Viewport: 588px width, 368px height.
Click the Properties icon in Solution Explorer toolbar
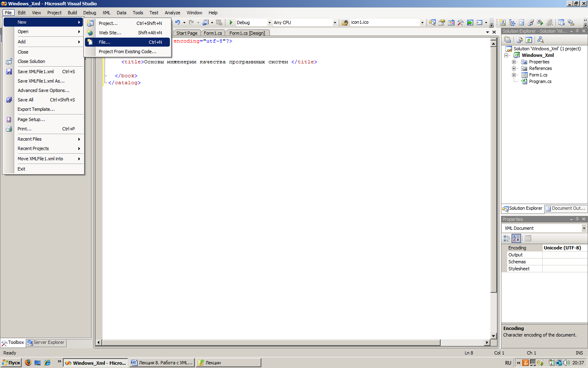[x=508, y=40]
